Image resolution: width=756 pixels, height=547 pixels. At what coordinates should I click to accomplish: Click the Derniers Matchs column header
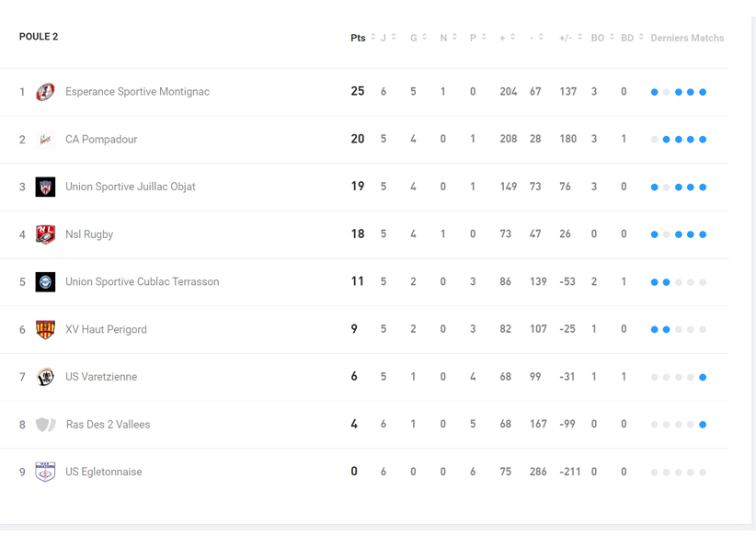coord(687,38)
